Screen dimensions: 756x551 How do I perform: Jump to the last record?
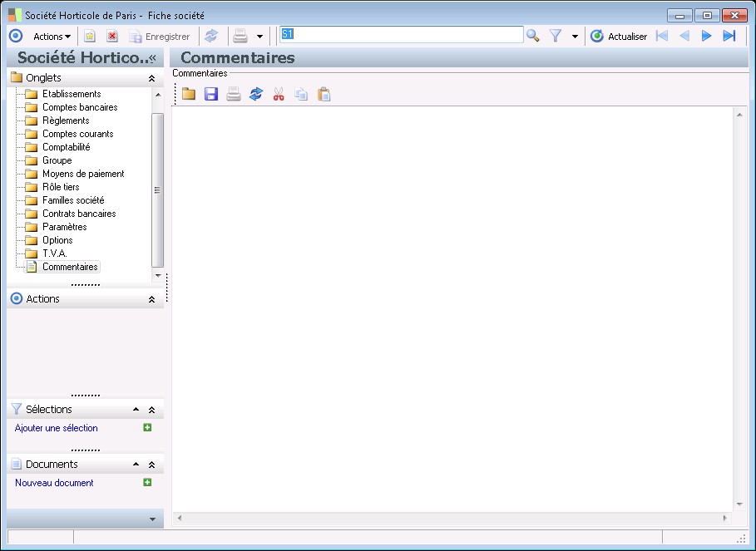[729, 36]
